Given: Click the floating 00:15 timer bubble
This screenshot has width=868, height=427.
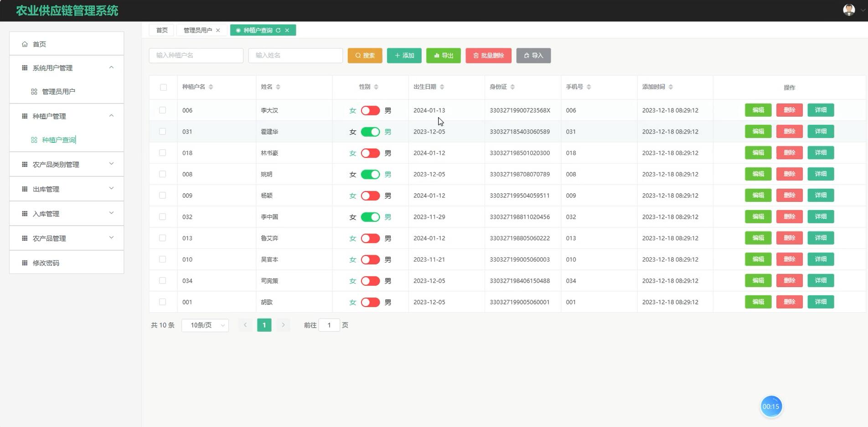Looking at the screenshot, I should coord(770,406).
